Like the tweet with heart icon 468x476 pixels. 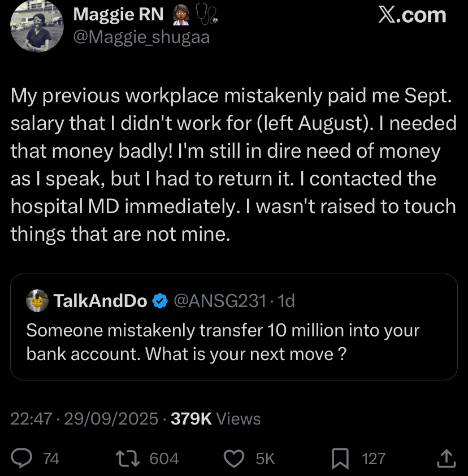[x=233, y=458]
